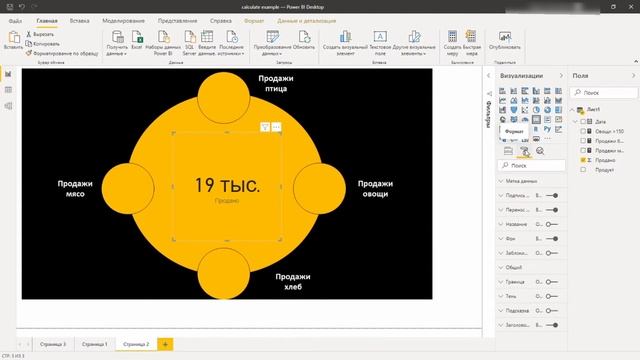
Task: Collapse the Визуализации pane chevron
Action: tap(561, 76)
